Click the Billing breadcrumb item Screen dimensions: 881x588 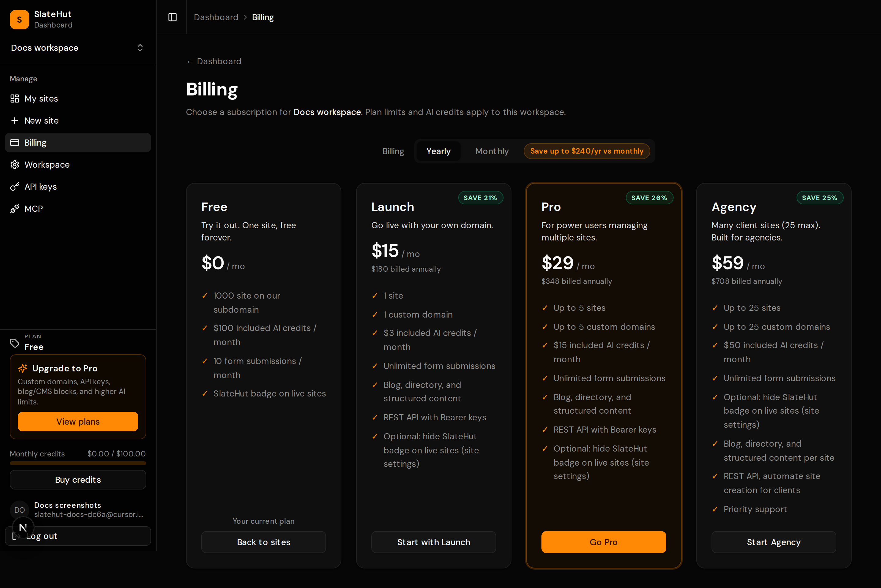(x=263, y=17)
